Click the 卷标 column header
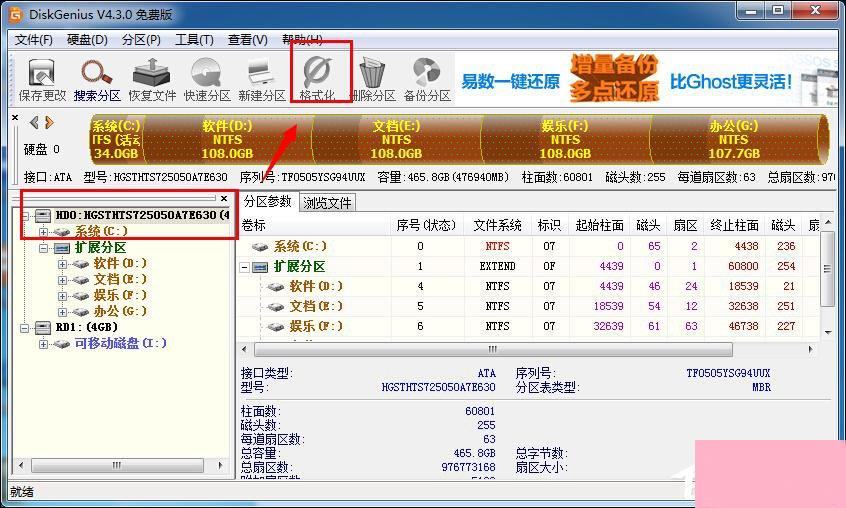Screen dimensions: 846x508 (x=315, y=225)
